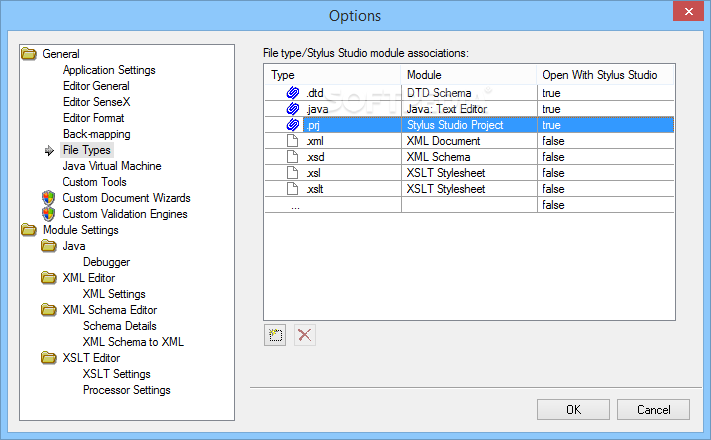Viewport: 711px width, 440px height.
Task: Select XML Schema Editor node label
Action: [x=110, y=310]
